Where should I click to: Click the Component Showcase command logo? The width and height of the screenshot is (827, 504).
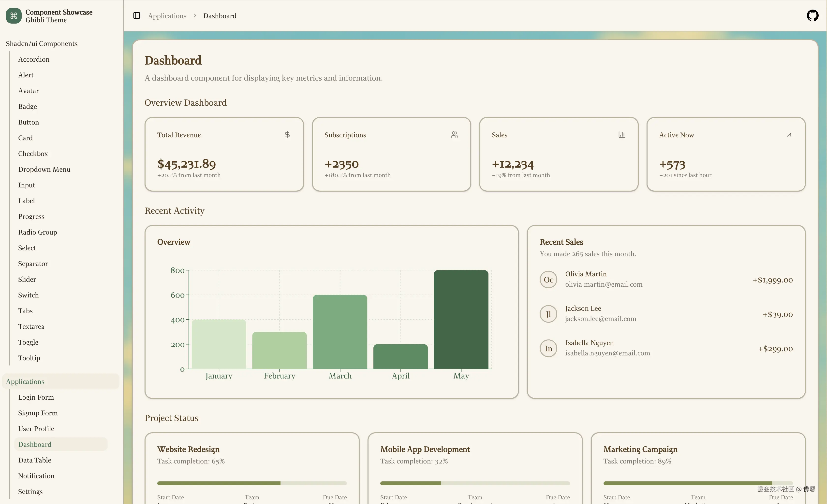14,16
